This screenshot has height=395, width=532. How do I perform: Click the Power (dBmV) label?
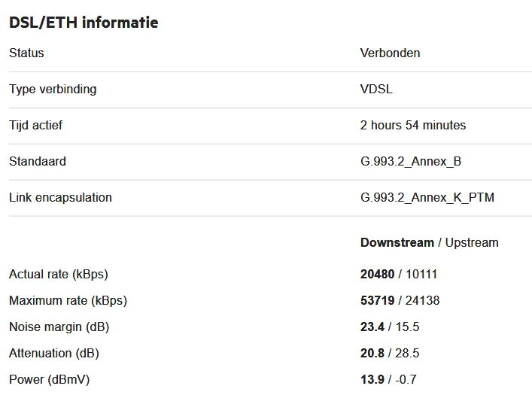point(49,379)
